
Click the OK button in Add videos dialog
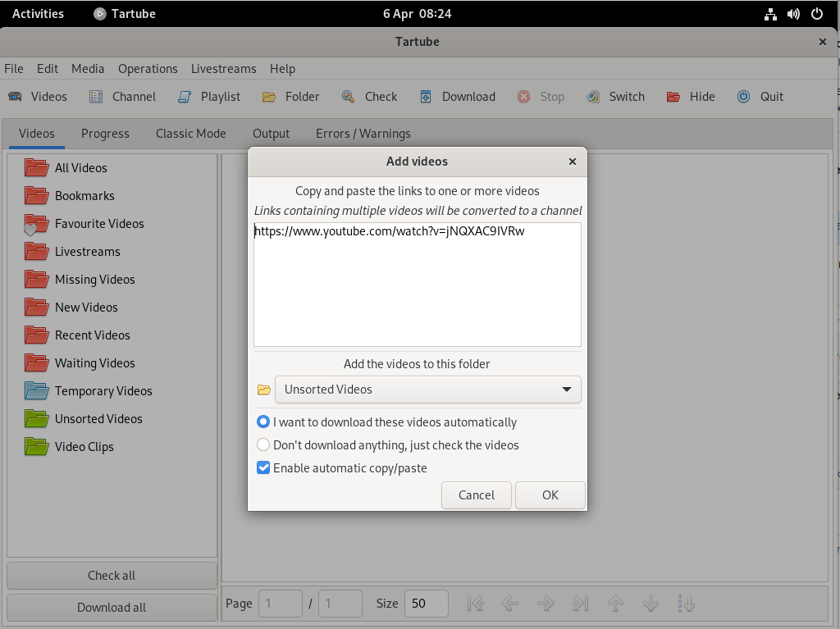pyautogui.click(x=550, y=495)
